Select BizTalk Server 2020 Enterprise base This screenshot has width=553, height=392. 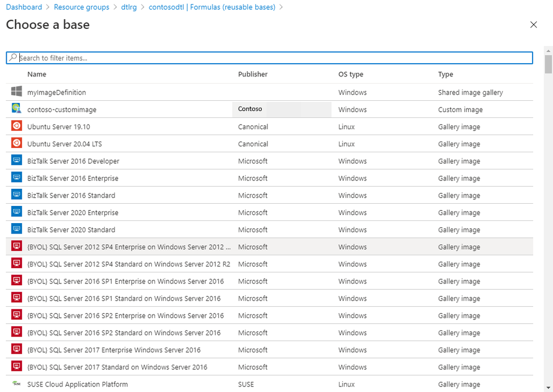[x=73, y=213]
